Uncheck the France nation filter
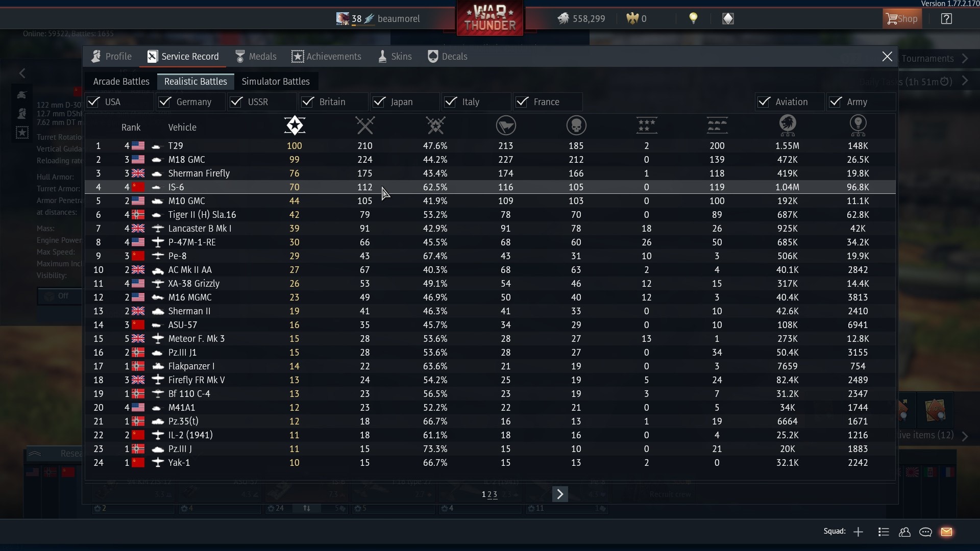Viewport: 980px width, 551px height. (522, 102)
